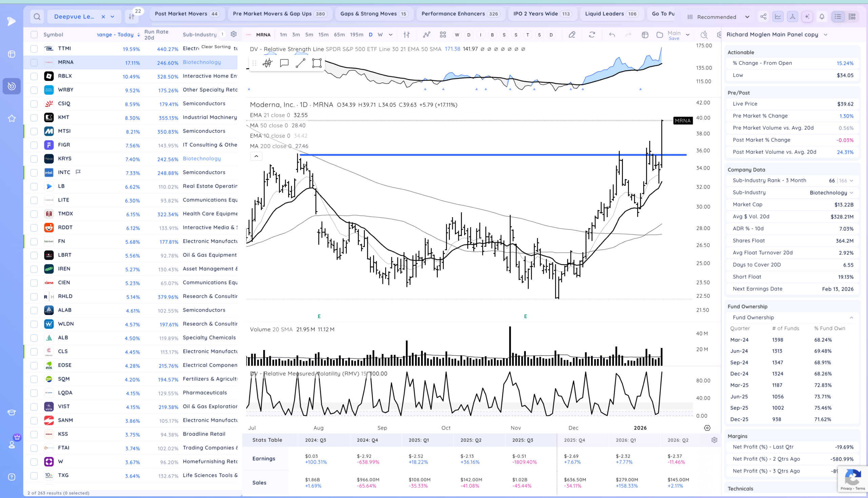Select the trend line drawing tool
Image resolution: width=868 pixels, height=498 pixels.
pos(300,63)
